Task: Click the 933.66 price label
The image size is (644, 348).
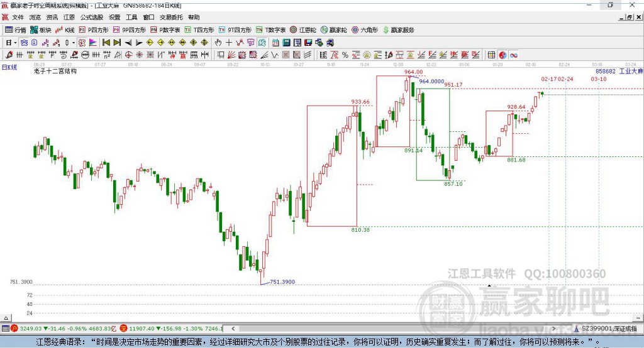Action: 360,102
